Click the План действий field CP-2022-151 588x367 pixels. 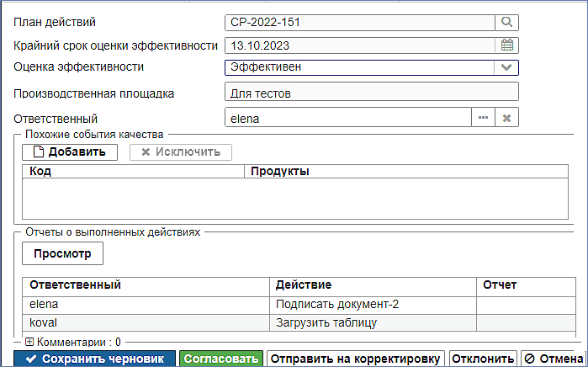point(360,23)
